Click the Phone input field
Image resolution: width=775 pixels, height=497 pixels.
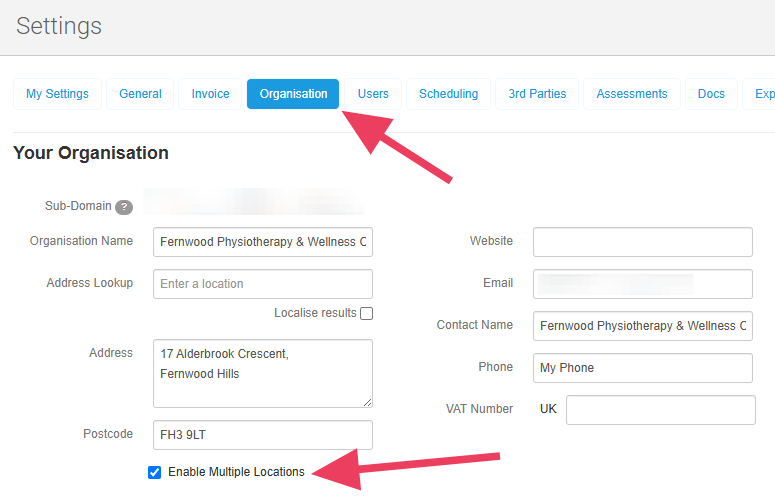pyautogui.click(x=642, y=368)
